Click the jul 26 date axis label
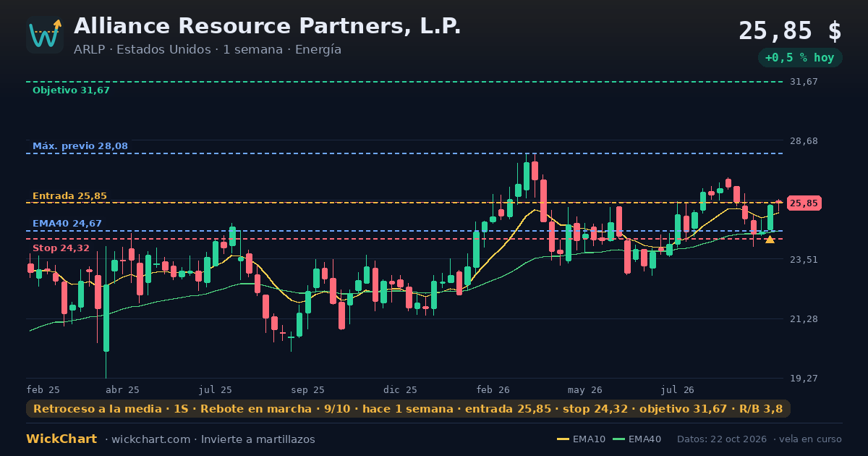 coord(678,389)
